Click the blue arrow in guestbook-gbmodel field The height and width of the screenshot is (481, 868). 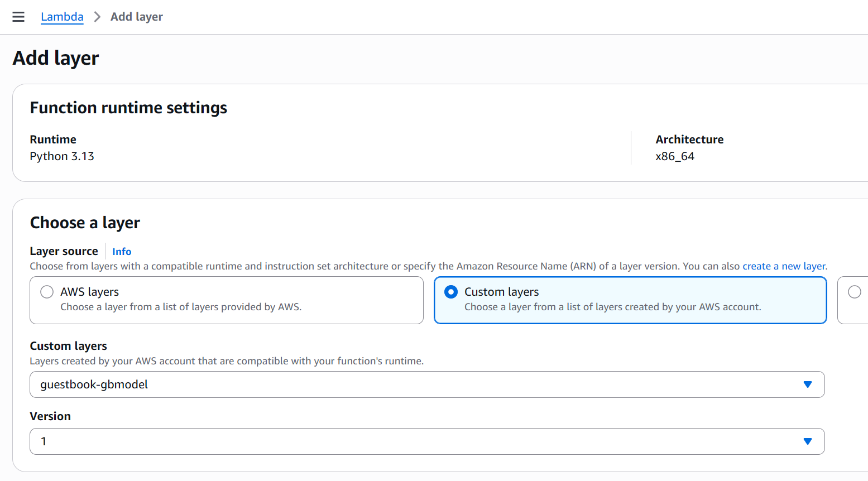point(807,384)
